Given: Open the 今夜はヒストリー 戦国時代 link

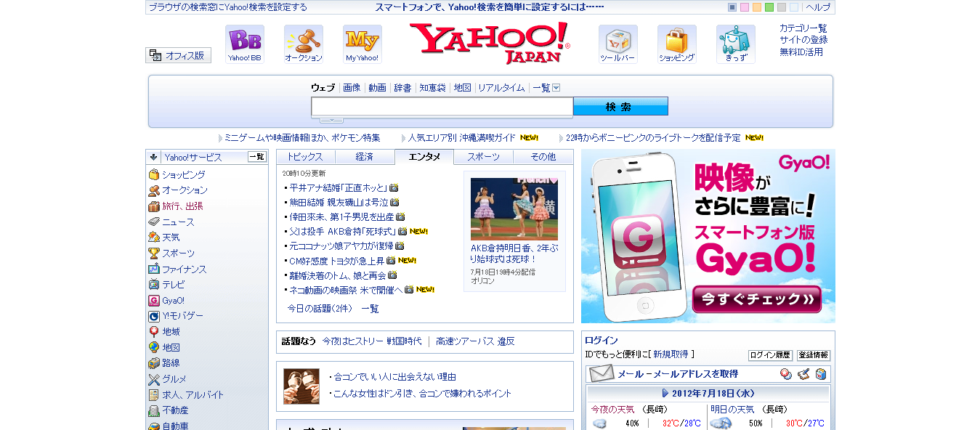Looking at the screenshot, I should pyautogui.click(x=372, y=341).
